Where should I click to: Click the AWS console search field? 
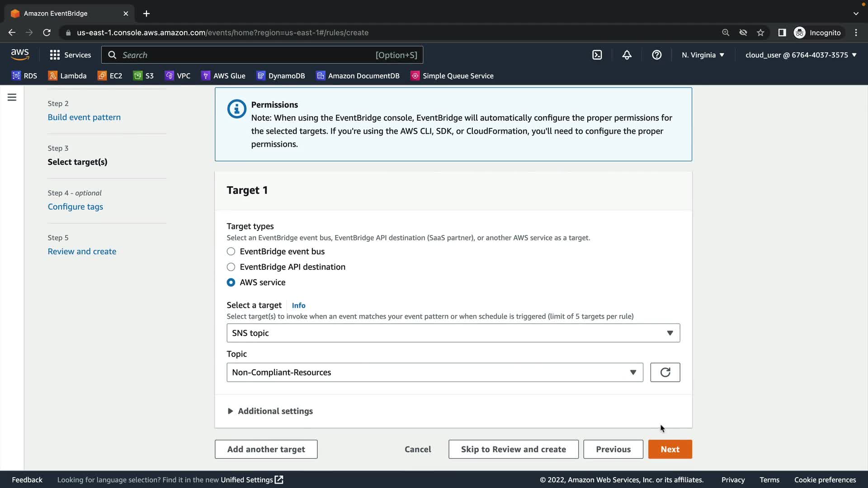pyautogui.click(x=262, y=55)
